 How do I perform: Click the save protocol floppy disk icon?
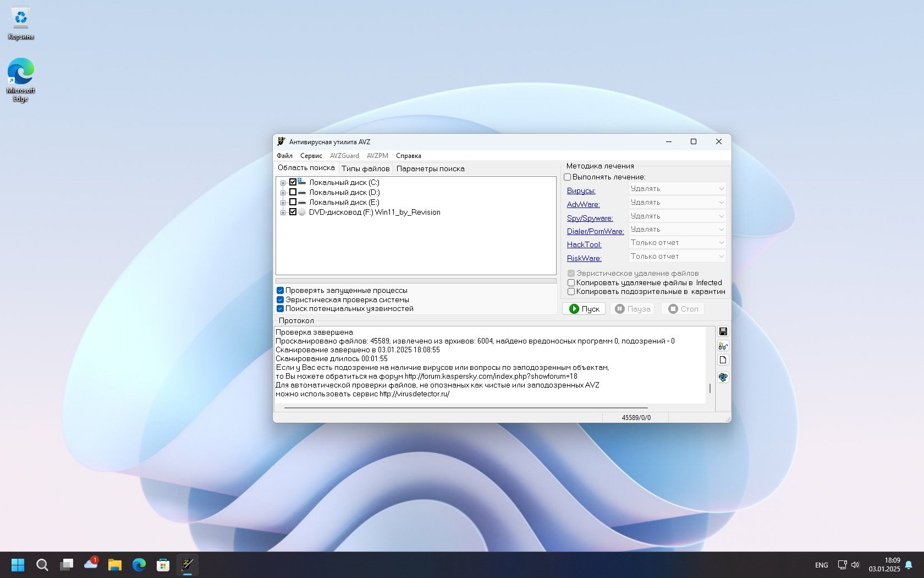(x=723, y=331)
